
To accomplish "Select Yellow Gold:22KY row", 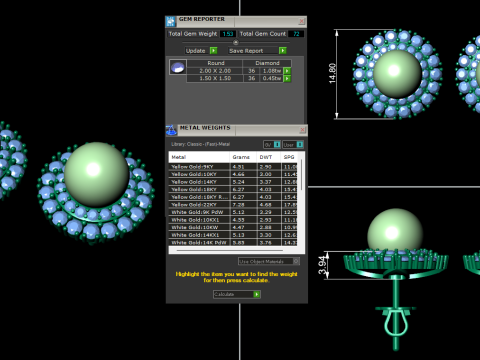I will click(x=233, y=205).
